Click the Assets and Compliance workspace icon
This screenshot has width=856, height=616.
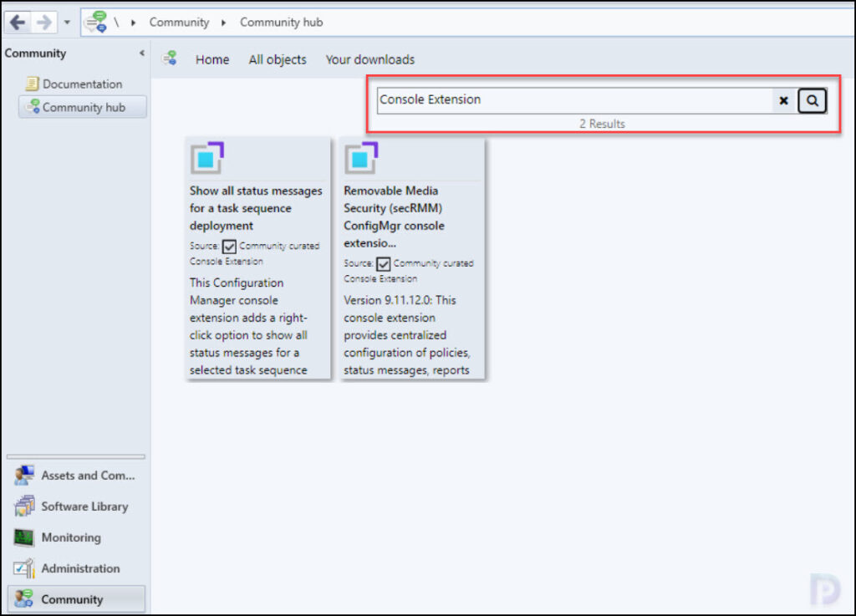[x=24, y=476]
